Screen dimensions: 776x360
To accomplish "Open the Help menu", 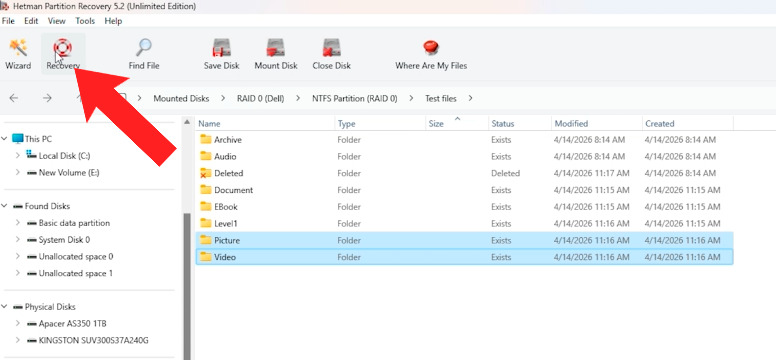I will pyautogui.click(x=113, y=21).
